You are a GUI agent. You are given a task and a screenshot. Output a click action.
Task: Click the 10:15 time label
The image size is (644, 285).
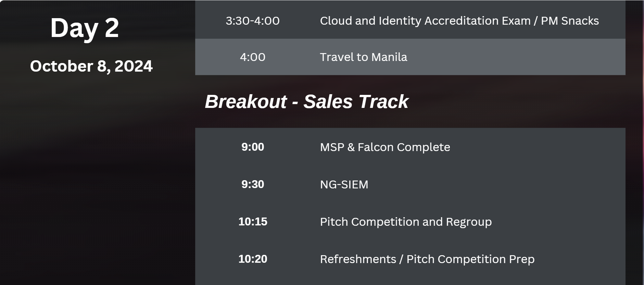(x=253, y=222)
